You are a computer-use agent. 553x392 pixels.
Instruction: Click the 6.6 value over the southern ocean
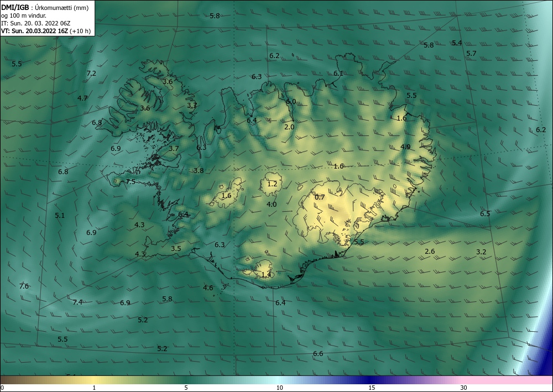click(x=318, y=354)
